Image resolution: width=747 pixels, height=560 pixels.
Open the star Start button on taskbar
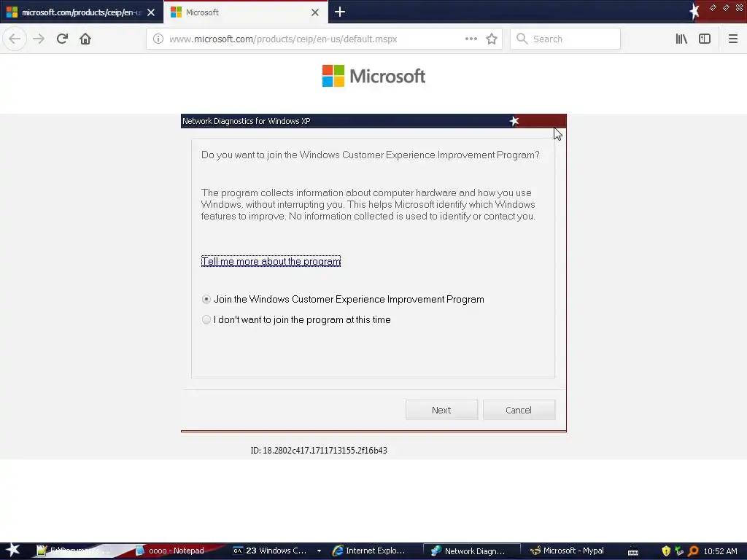(12, 551)
